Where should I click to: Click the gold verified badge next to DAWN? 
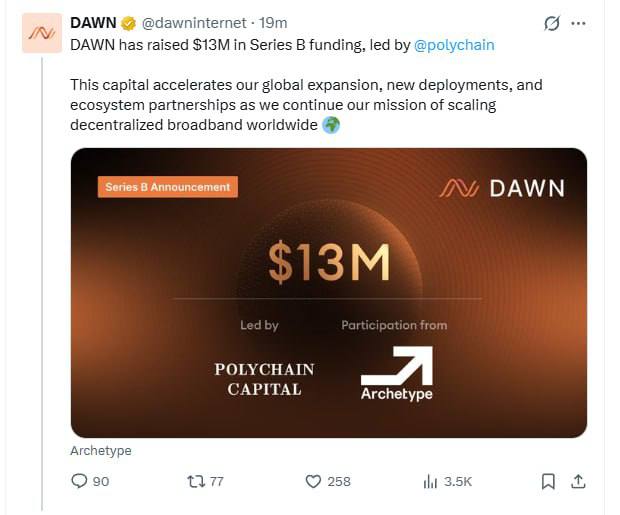tap(129, 23)
